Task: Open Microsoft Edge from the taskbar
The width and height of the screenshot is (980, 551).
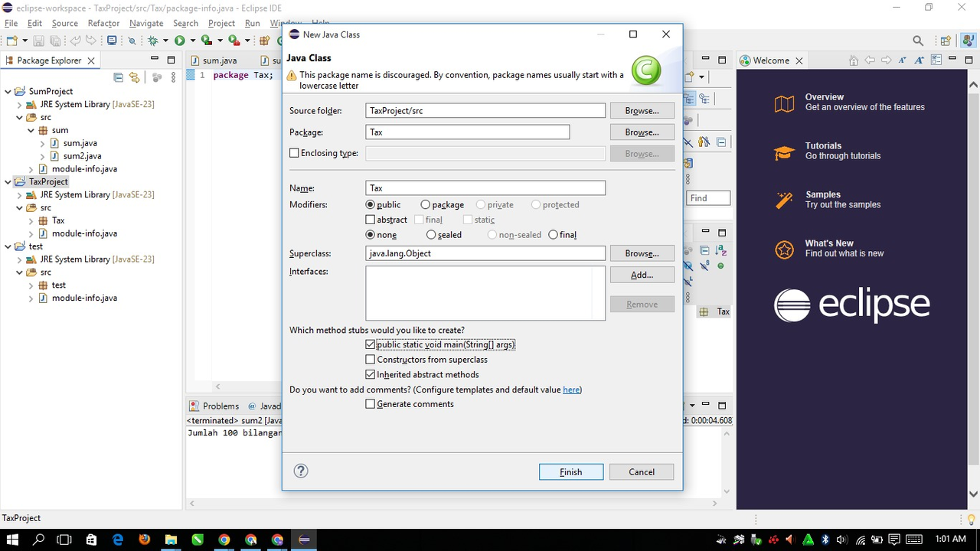Action: click(117, 540)
